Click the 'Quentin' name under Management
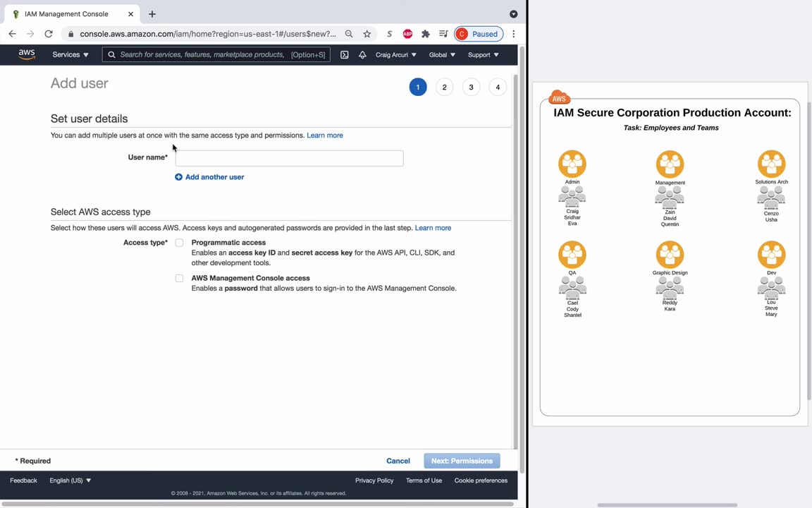This screenshot has width=812, height=508. (670, 224)
